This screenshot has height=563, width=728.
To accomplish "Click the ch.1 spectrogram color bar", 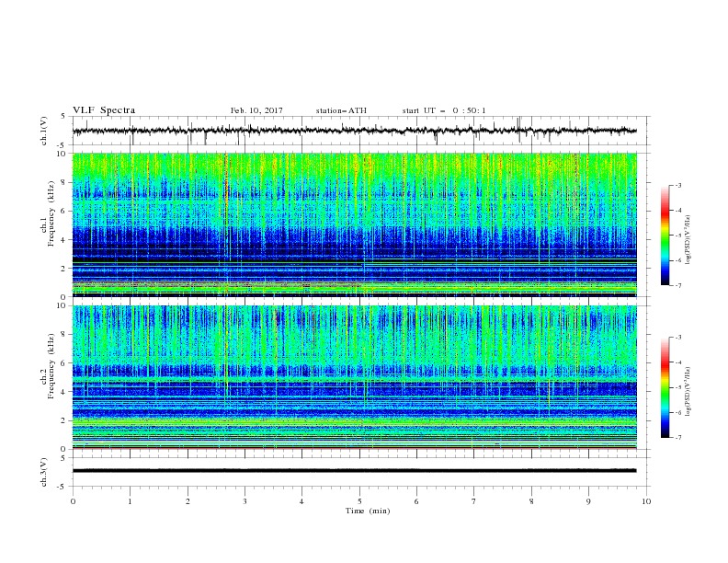I will pos(665,236).
